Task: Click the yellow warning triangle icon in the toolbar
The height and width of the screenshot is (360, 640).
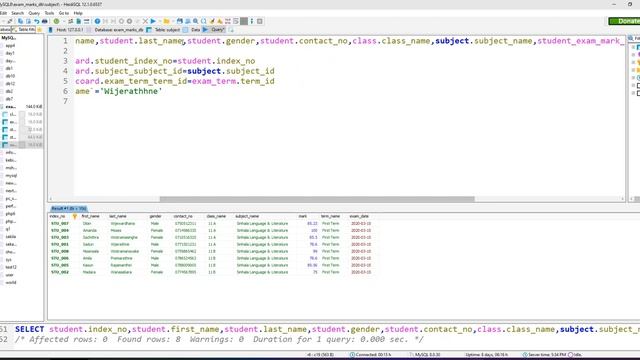Action: (x=220, y=21)
